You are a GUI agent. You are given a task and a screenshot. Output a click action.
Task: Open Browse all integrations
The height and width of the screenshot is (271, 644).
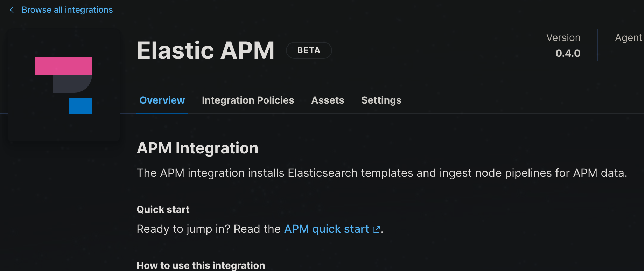tap(67, 9)
